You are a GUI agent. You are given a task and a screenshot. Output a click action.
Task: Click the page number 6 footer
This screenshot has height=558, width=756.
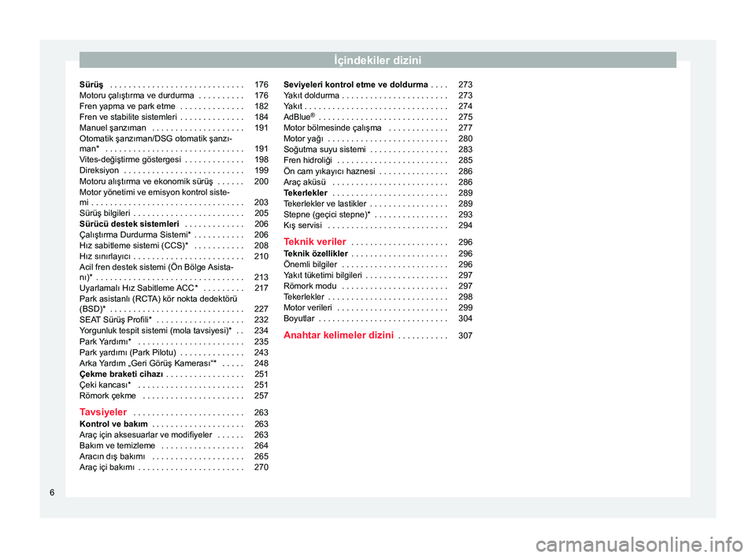click(x=52, y=493)
